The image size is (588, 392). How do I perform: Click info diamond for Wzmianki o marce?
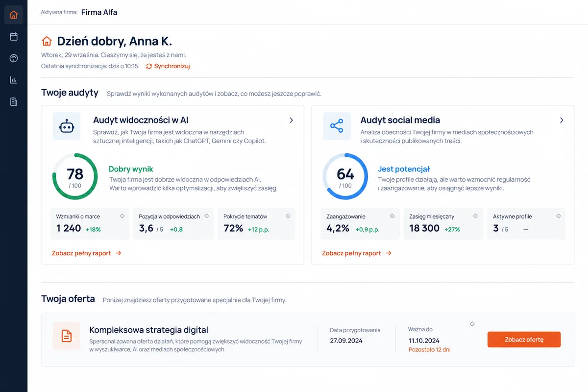click(122, 216)
